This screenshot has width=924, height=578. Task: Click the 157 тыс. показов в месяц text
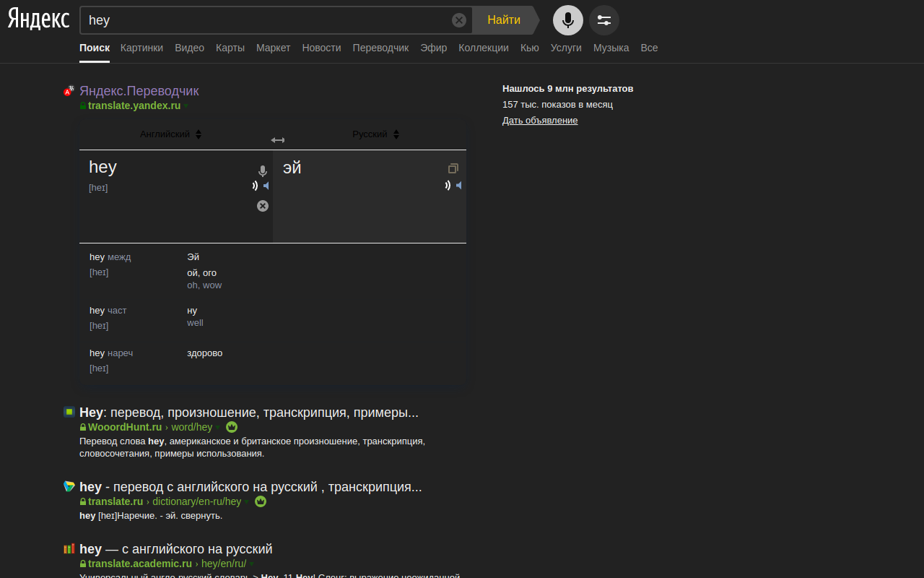coord(557,105)
